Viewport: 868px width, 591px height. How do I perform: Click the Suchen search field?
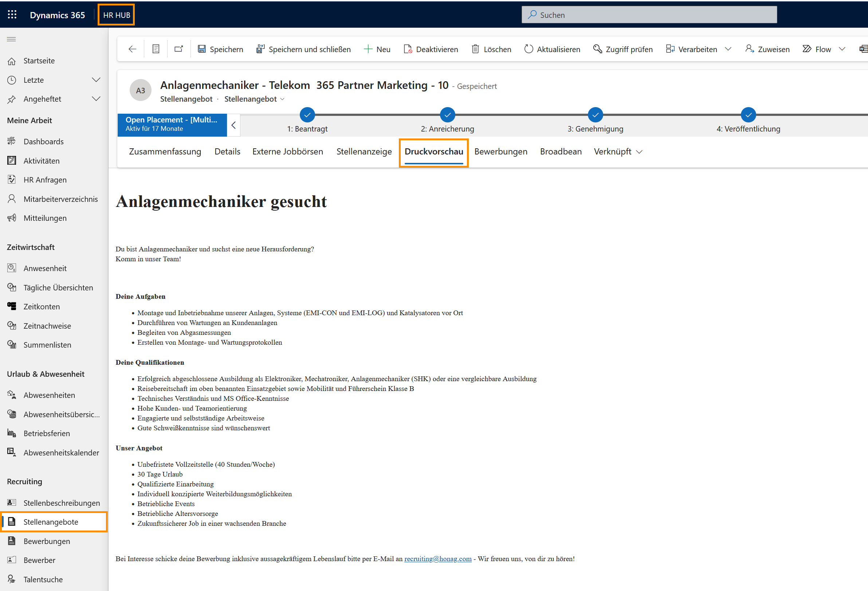[649, 15]
